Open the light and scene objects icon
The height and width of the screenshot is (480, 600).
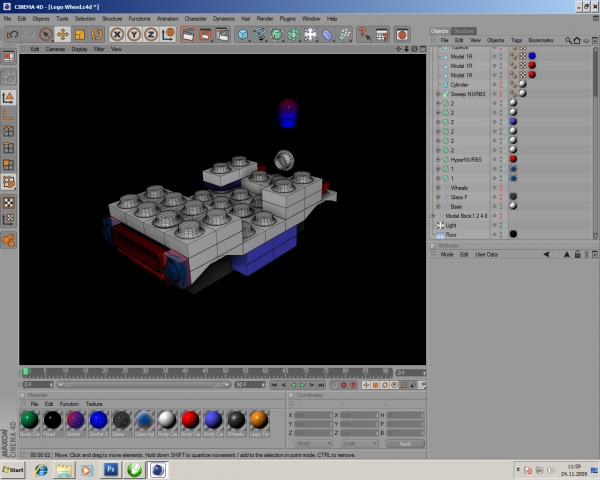pos(310,35)
